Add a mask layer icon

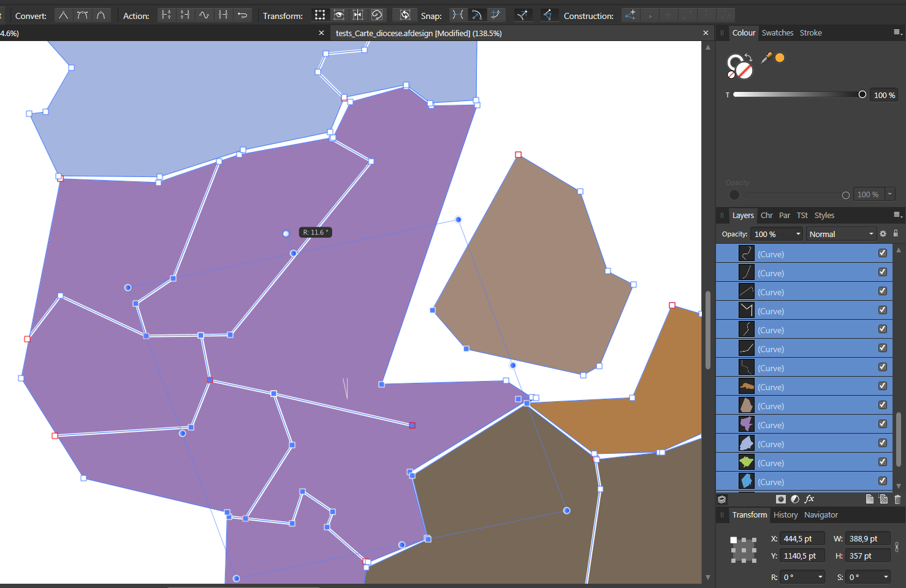[x=780, y=499]
